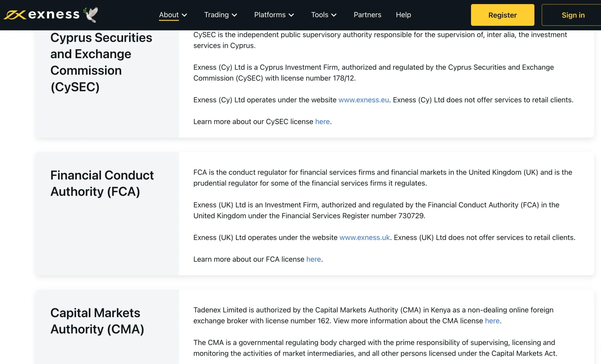Viewport: 601px width, 364px height.
Task: Click the sentence 'Exness (Cy) Ltd does not offer services'
Action: pos(483,100)
